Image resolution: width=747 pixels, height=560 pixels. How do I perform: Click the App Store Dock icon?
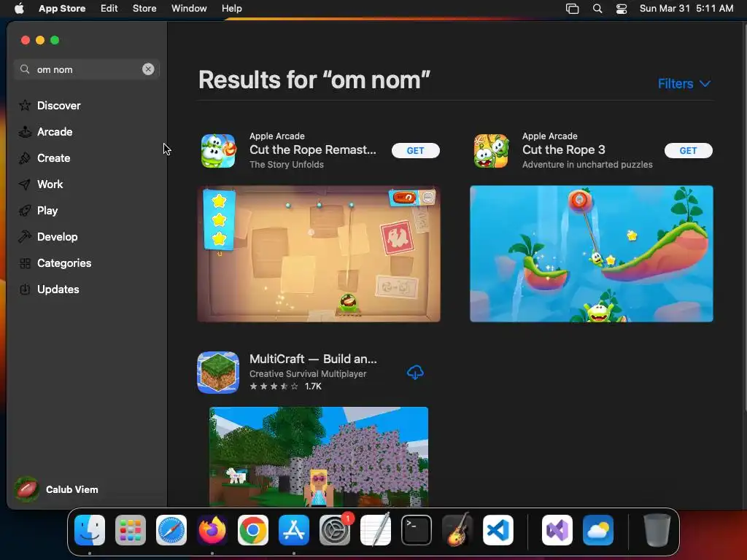[x=294, y=530]
